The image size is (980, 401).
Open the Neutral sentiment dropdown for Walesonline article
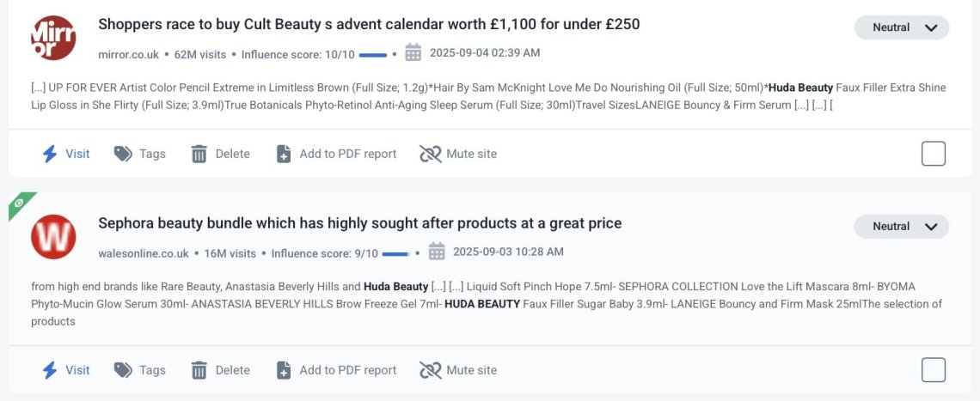pyautogui.click(x=901, y=226)
